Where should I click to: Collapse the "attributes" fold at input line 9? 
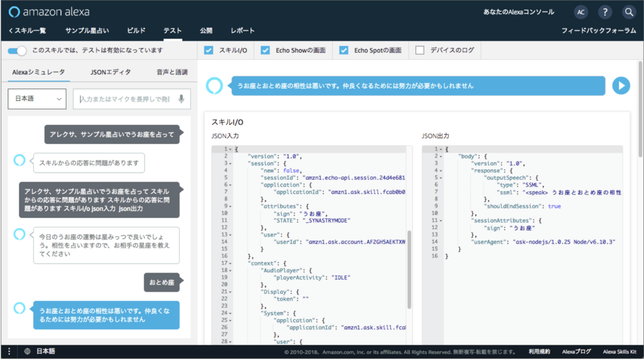[230, 206]
